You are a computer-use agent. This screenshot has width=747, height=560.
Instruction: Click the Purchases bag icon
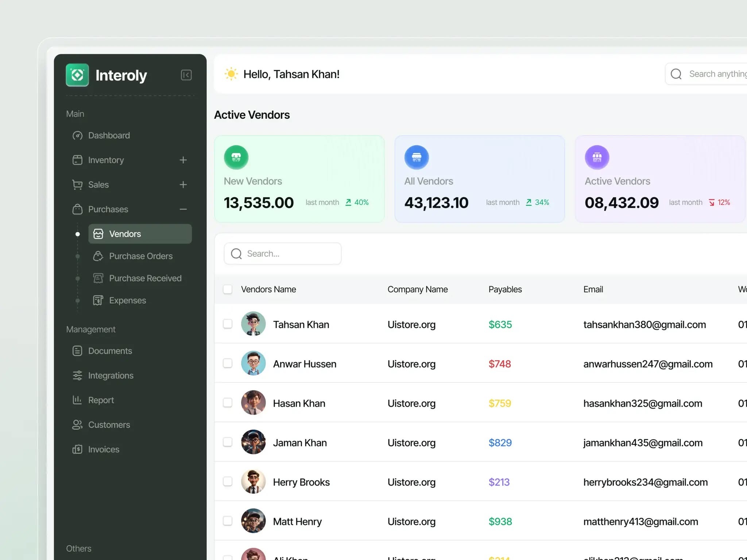[77, 209]
